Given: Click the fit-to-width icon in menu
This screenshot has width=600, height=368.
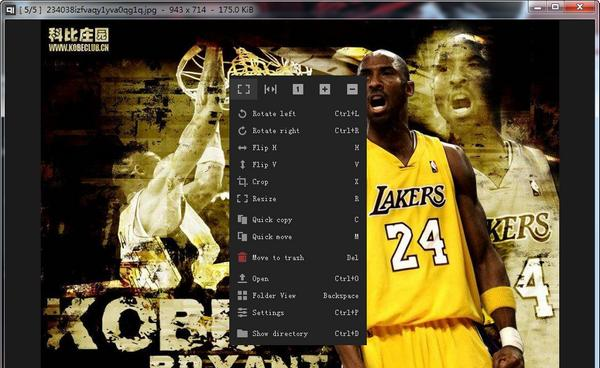Looking at the screenshot, I should point(271,89).
